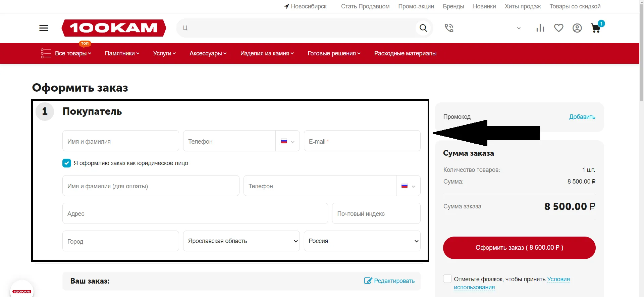Open the Изделия из камня menu
Viewport: 644px width, 297px height.
point(267,53)
